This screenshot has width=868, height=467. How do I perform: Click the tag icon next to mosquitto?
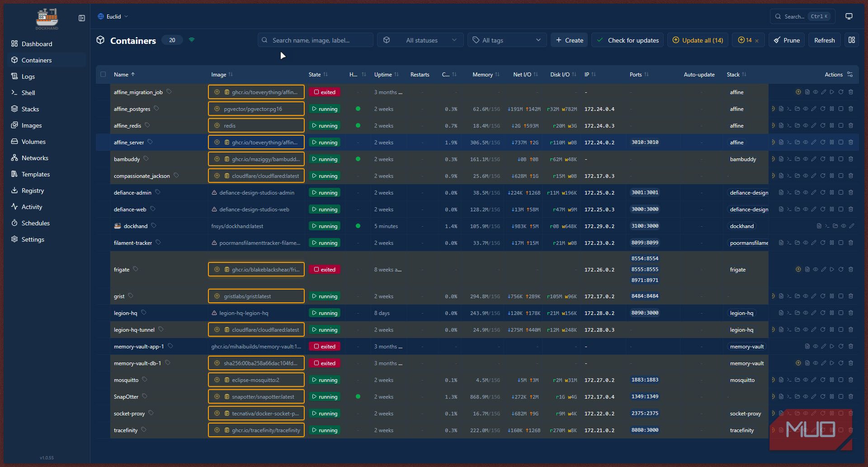point(145,380)
